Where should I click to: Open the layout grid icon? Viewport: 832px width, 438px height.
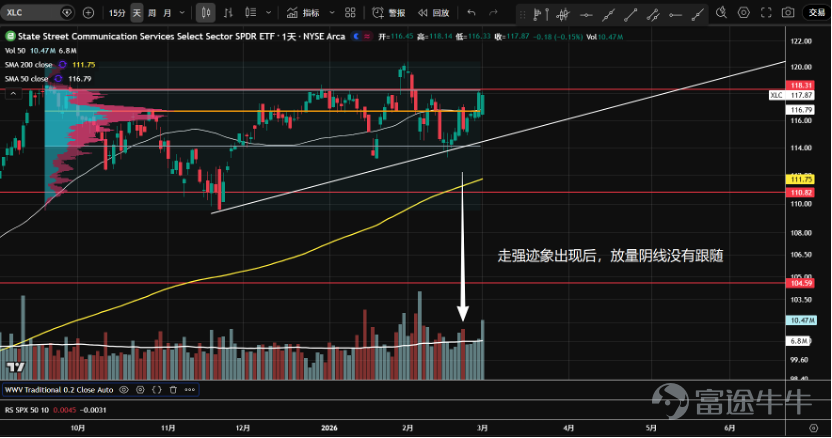(350, 13)
